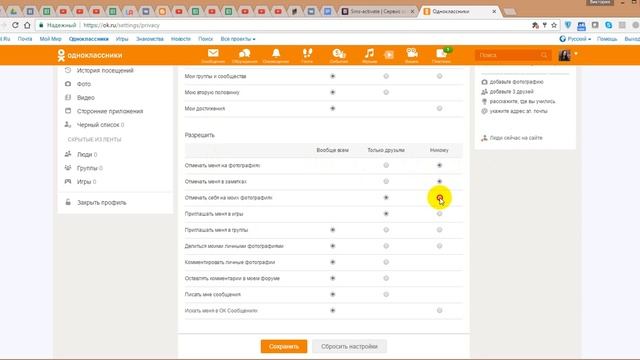Click the search magnifier icon in orange bar

[x=544, y=55]
